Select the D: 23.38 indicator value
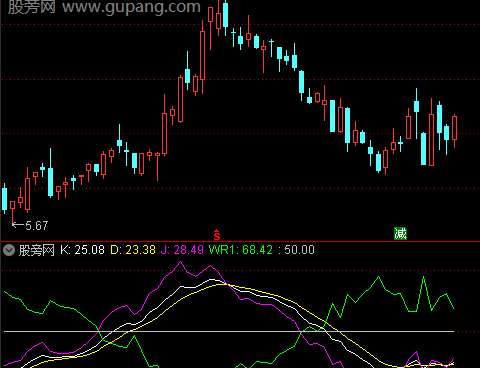Image resolution: width=480 pixels, height=368 pixels. [x=133, y=250]
